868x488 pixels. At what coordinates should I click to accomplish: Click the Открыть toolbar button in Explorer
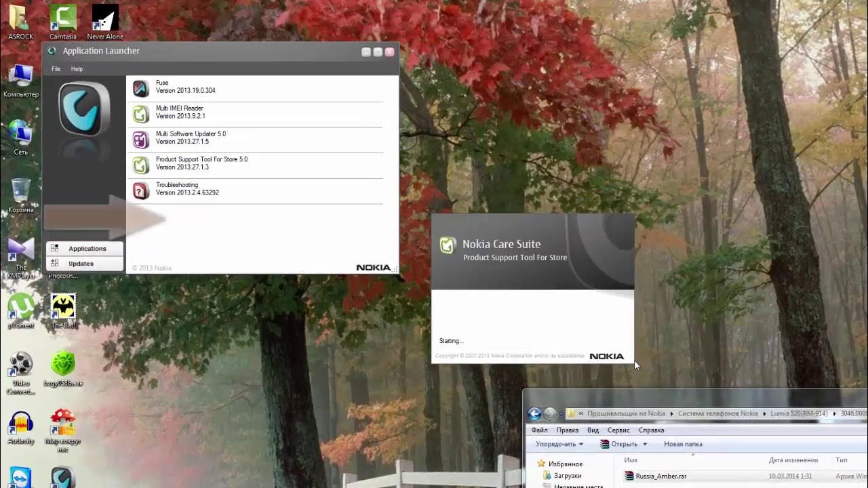[619, 444]
